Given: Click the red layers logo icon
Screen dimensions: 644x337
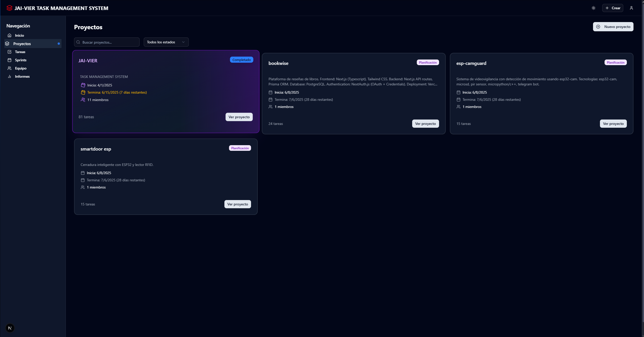Looking at the screenshot, I should point(9,8).
